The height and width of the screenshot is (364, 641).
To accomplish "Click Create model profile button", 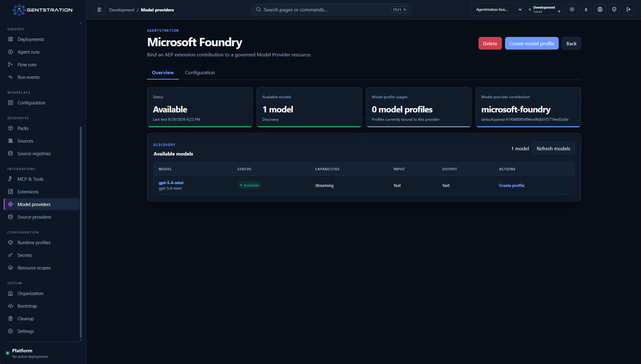I will click(x=532, y=43).
